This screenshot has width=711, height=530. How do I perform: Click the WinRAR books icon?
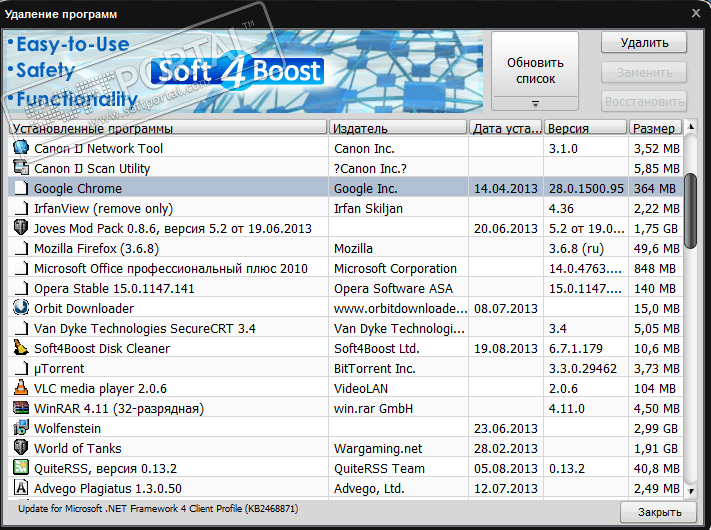tap(21, 408)
